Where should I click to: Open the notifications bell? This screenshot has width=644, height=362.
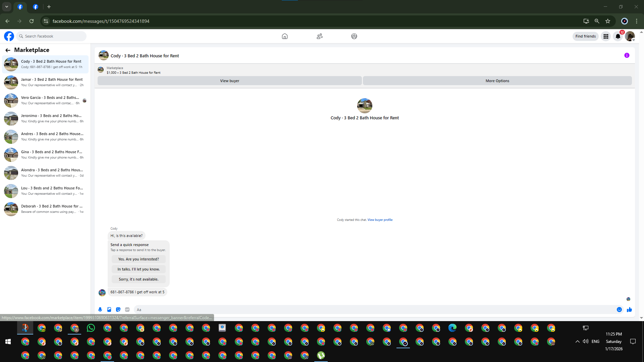tap(618, 36)
